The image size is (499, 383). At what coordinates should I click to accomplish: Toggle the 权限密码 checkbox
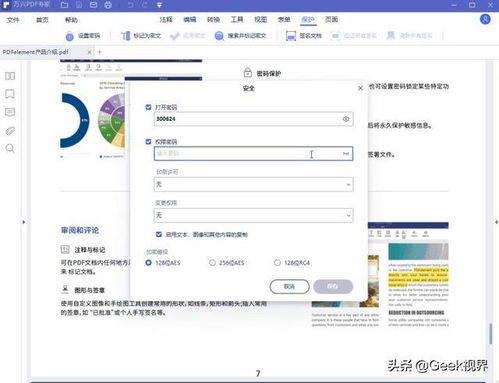(148, 142)
